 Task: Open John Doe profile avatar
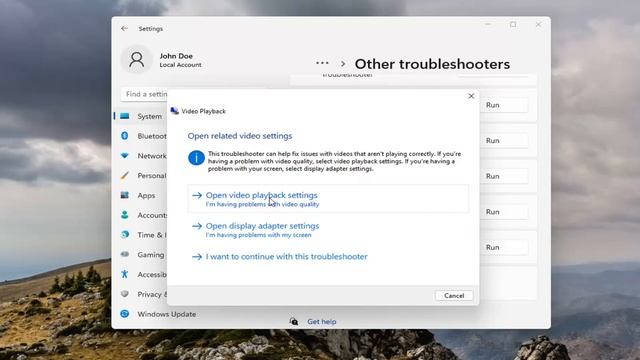pyautogui.click(x=136, y=60)
